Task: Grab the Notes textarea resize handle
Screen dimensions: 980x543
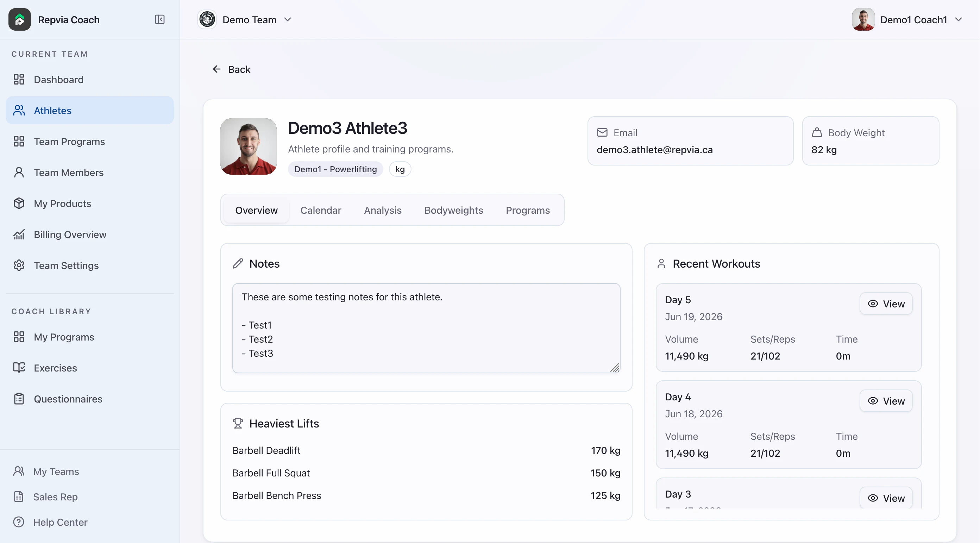Action: click(x=615, y=368)
